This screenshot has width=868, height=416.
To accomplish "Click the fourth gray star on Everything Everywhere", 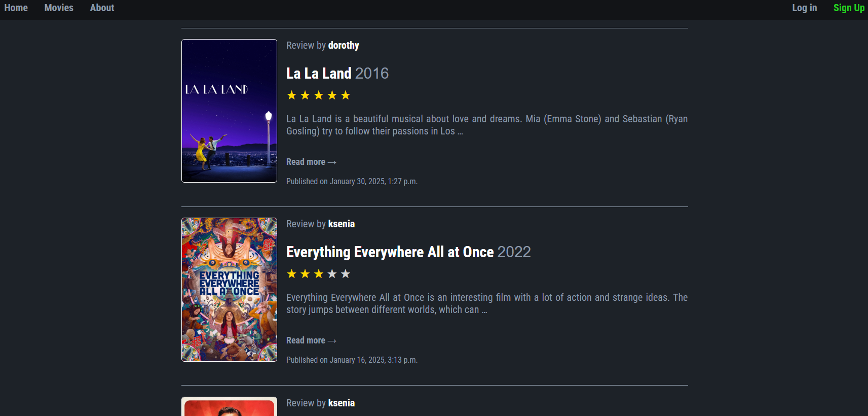I will pos(332,274).
